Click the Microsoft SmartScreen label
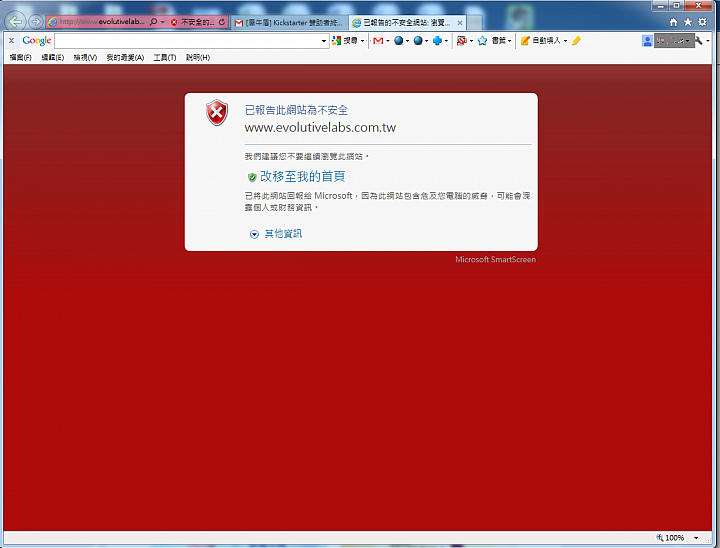Viewport: 720px width, 548px height. (495, 260)
